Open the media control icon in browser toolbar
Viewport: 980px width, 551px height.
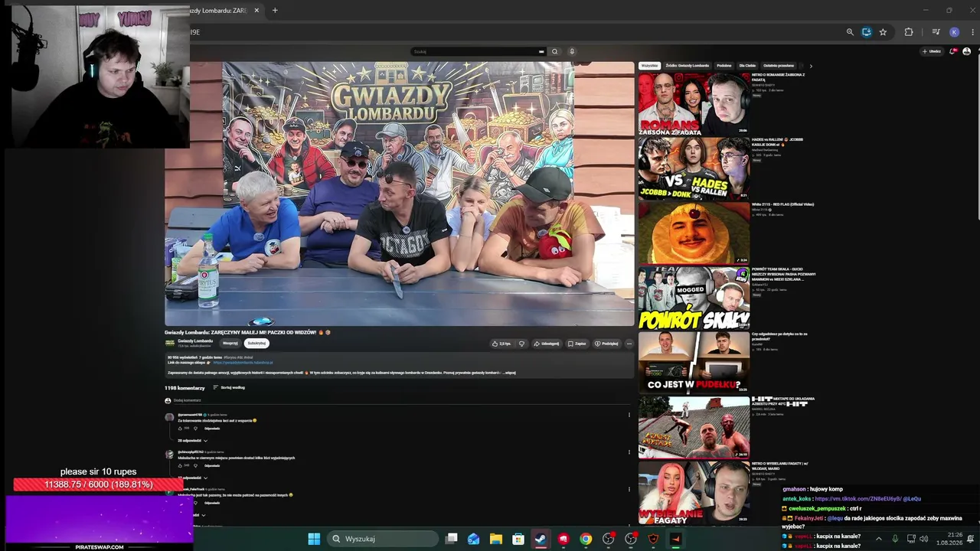click(x=936, y=32)
